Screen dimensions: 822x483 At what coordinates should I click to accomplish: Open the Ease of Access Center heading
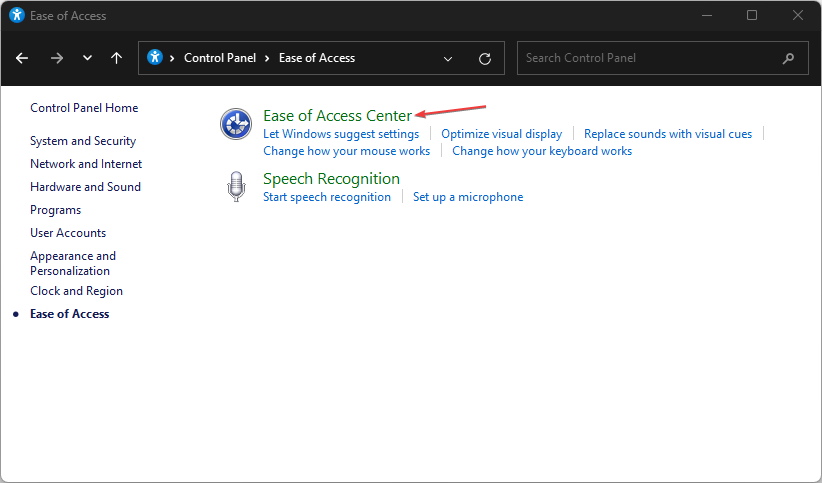[x=337, y=115]
